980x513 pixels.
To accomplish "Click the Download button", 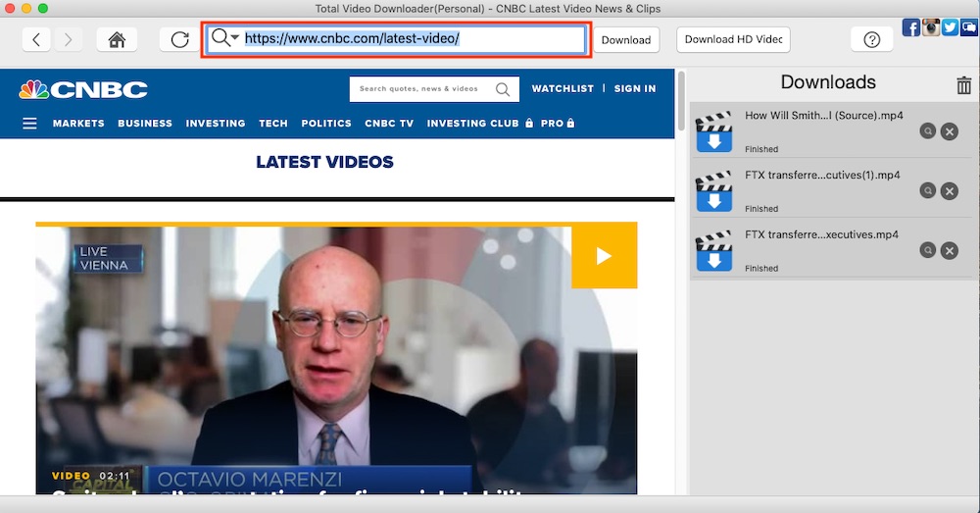I will point(626,40).
